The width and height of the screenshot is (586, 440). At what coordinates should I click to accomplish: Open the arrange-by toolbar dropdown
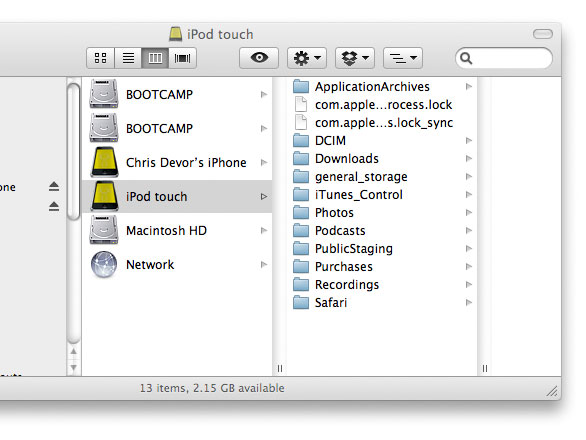pos(403,58)
